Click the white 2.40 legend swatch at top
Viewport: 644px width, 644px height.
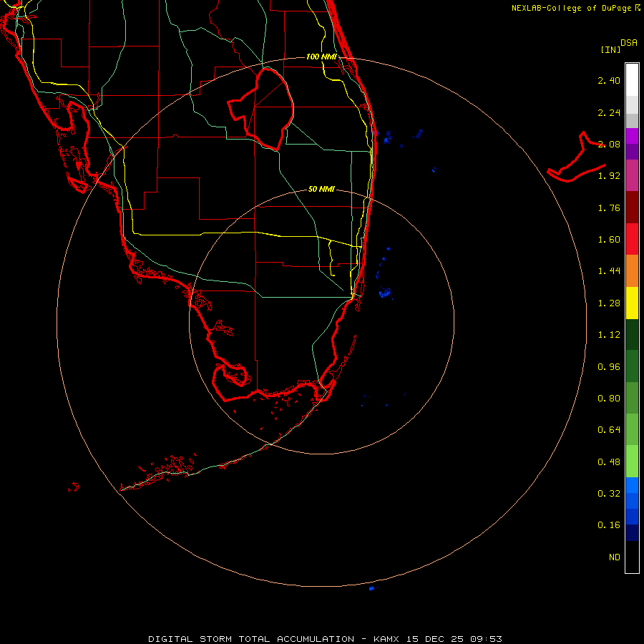pos(632,80)
